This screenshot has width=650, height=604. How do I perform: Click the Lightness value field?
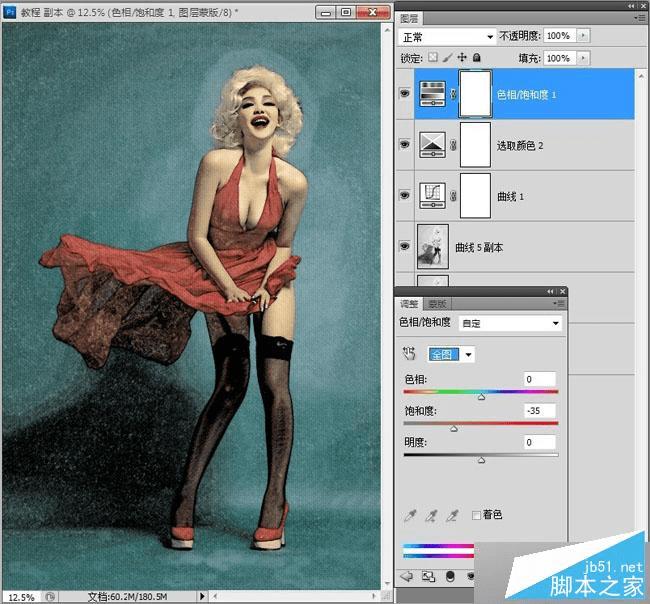[x=539, y=442]
